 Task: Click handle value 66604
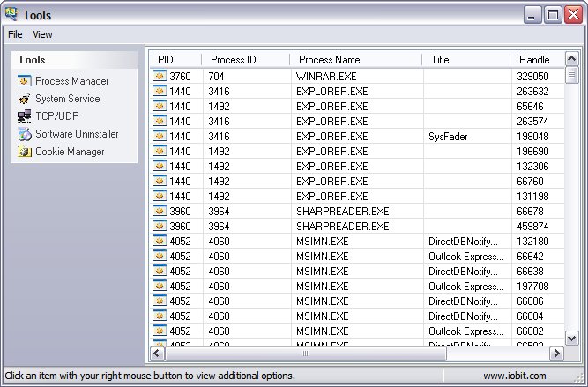(530, 316)
